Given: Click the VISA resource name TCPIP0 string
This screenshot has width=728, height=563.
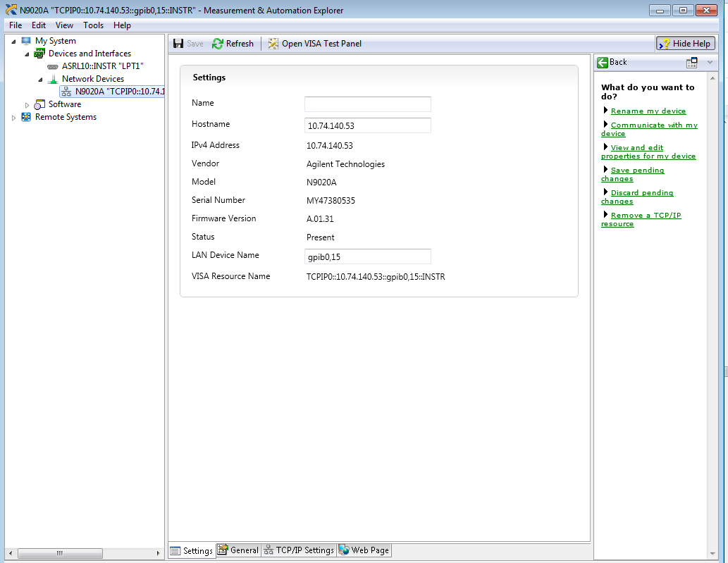Looking at the screenshot, I should point(376,277).
